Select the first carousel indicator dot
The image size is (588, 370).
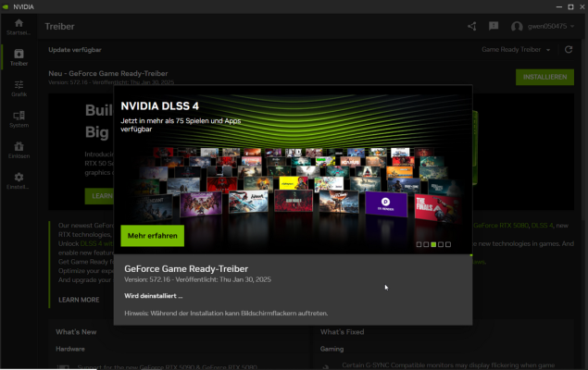419,244
